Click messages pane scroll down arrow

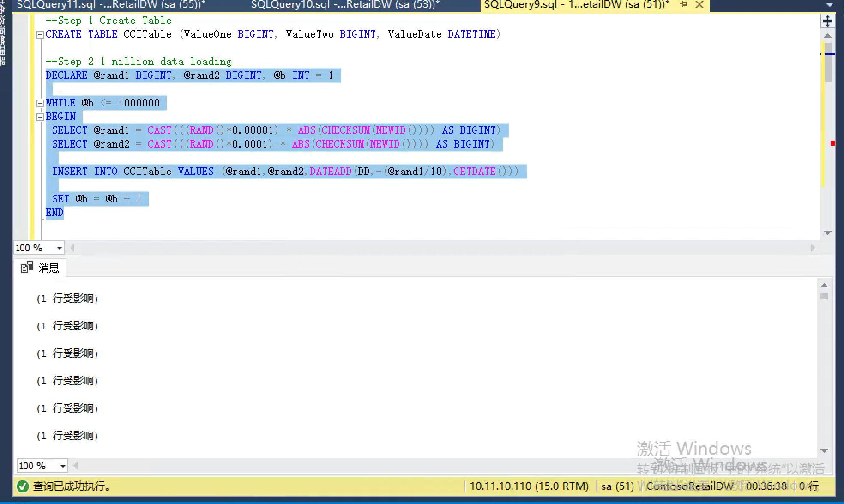[824, 450]
